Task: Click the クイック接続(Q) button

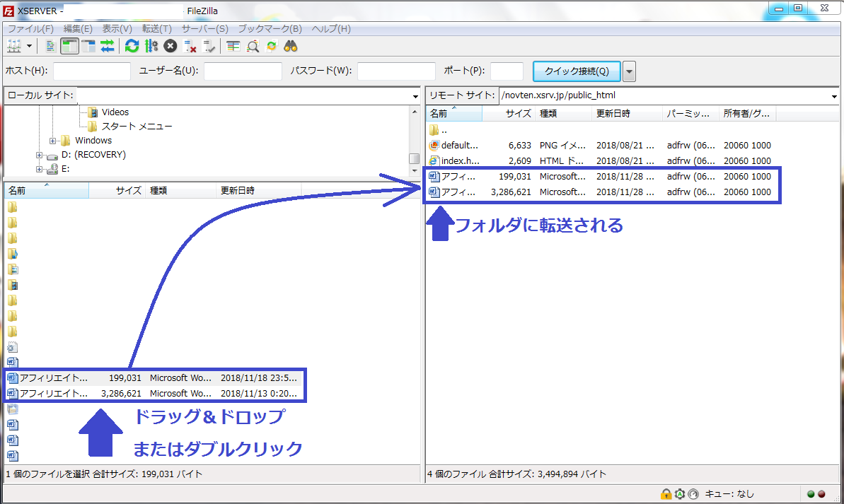Action: coord(577,71)
